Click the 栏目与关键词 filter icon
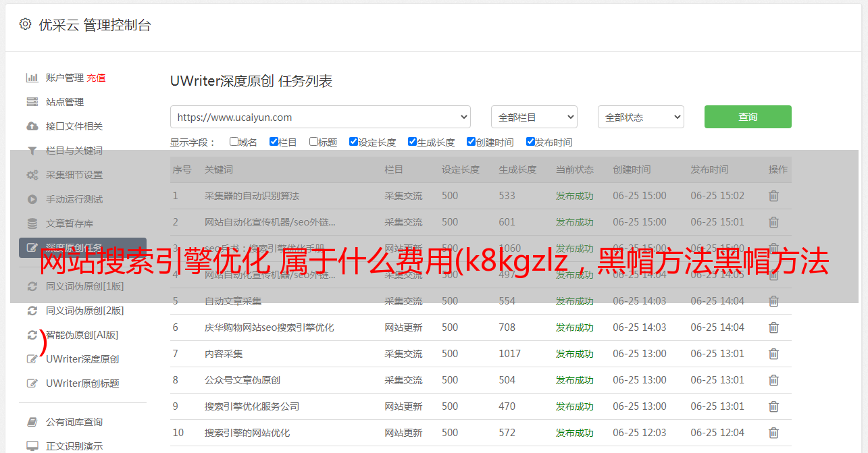 [32, 151]
